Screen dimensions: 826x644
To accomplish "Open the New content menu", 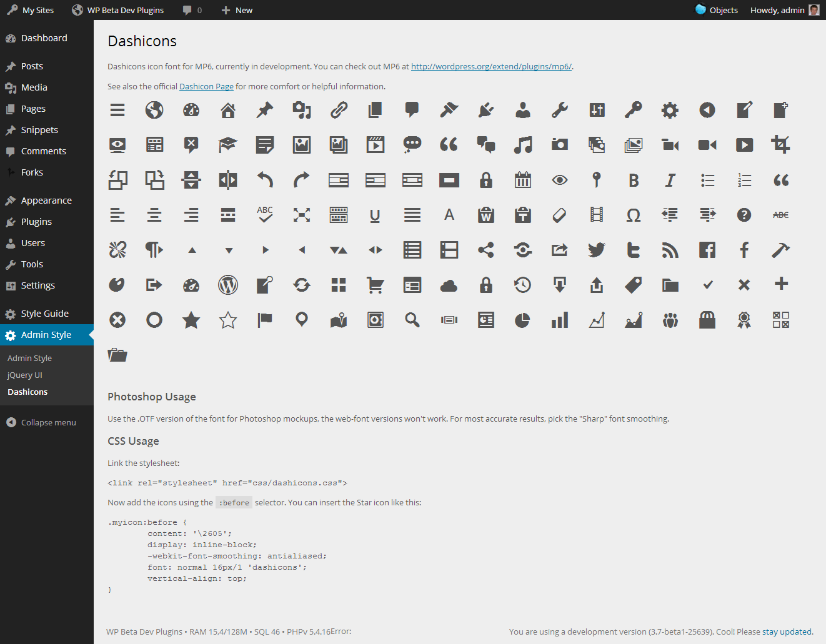I will 237,10.
